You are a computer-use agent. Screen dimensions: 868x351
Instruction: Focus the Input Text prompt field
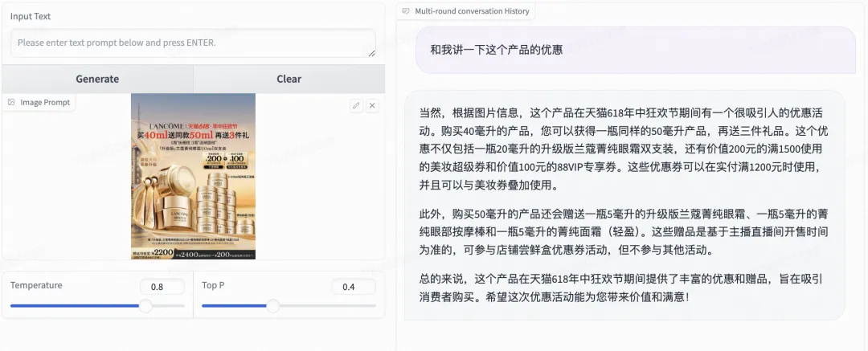coord(193,43)
